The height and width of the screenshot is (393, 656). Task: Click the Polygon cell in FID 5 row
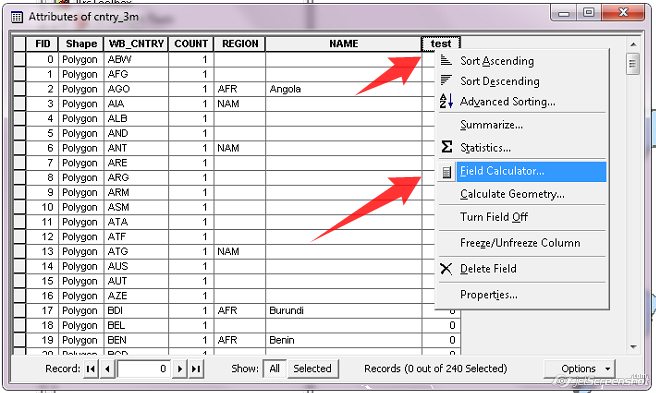tap(81, 133)
